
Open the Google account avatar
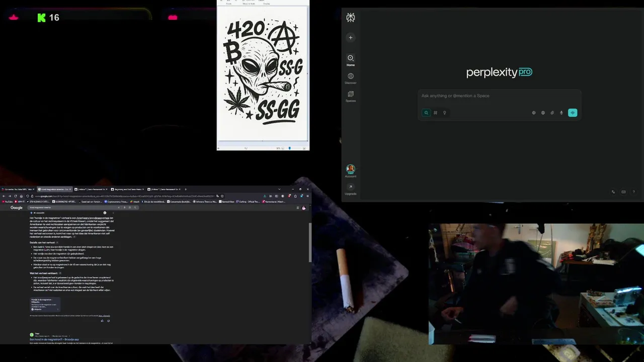(303, 208)
